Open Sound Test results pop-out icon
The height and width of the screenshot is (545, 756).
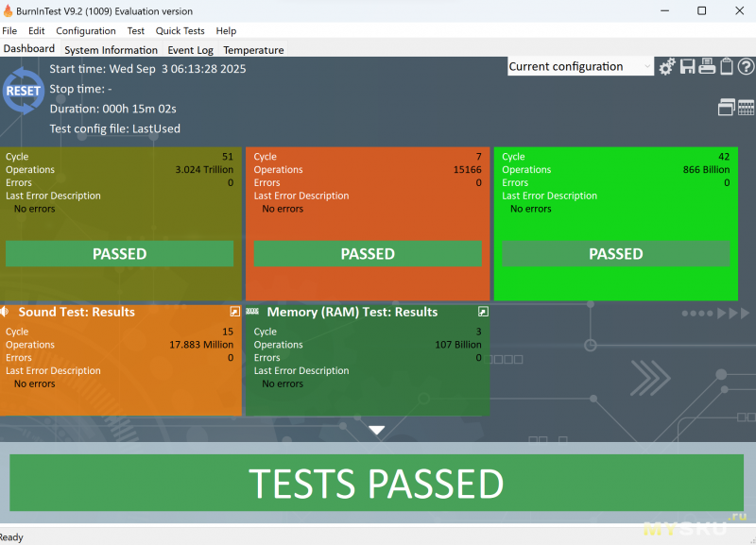tap(234, 312)
